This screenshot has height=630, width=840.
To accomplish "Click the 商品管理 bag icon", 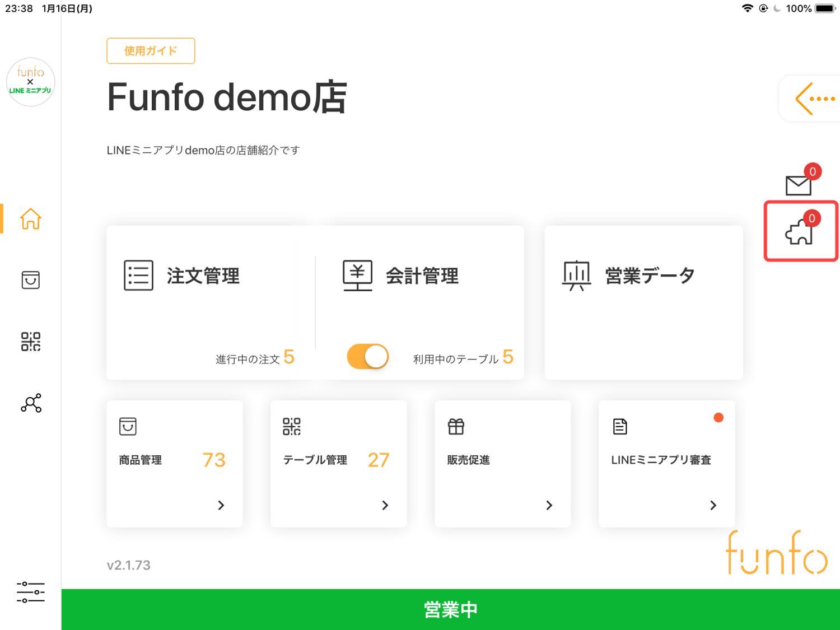I will [x=128, y=427].
